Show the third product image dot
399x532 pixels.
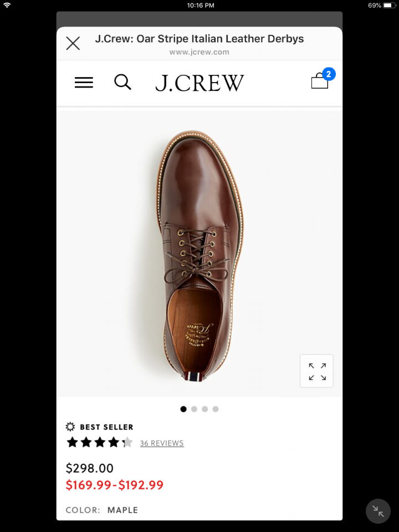click(204, 409)
